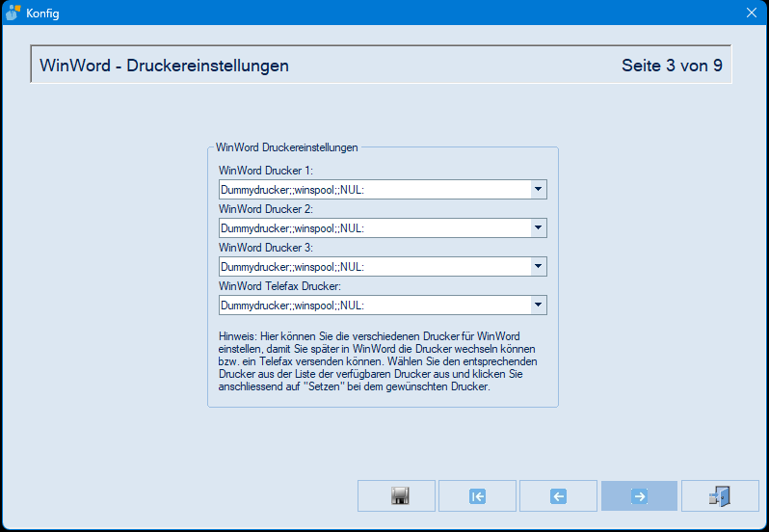Go back using the left arrow icon
The height and width of the screenshot is (532, 769).
[x=558, y=495]
